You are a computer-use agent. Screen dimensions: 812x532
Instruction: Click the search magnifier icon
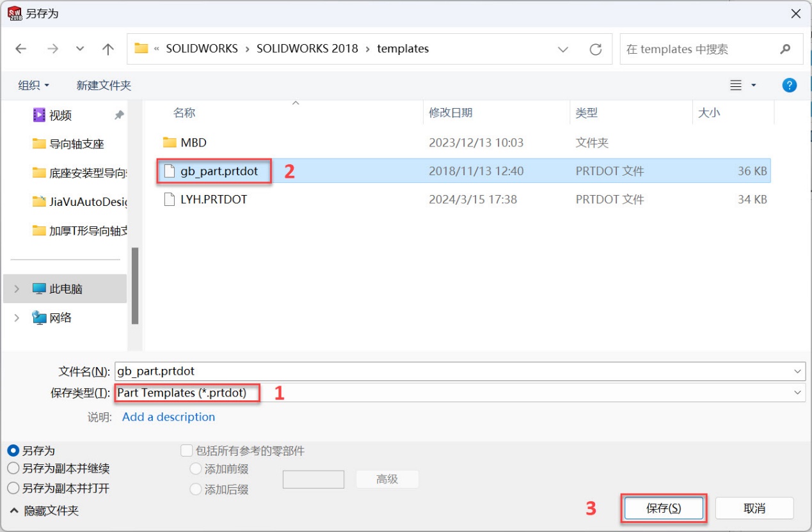(785, 49)
